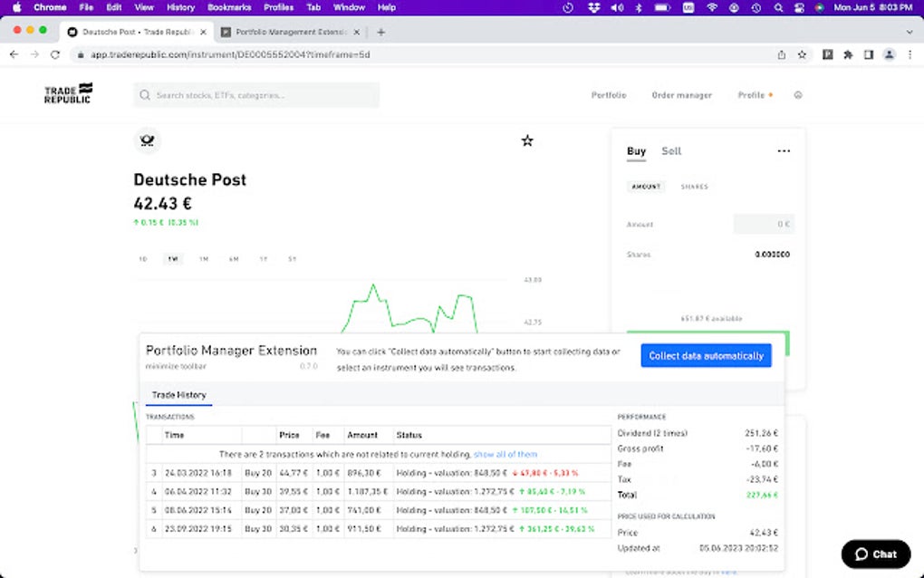Click the bookmark star in the address bar
The image size is (924, 578).
coord(801,54)
